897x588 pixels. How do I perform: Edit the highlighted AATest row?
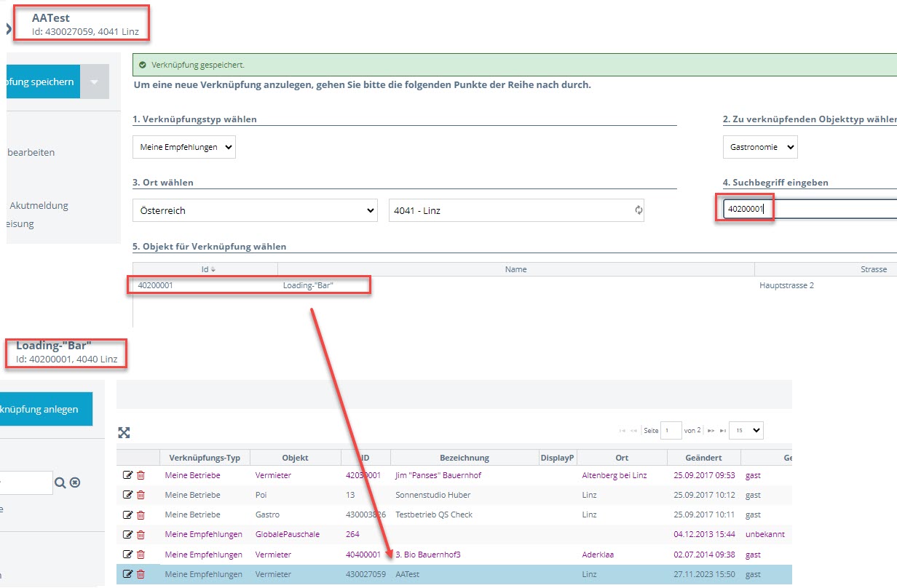(128, 574)
